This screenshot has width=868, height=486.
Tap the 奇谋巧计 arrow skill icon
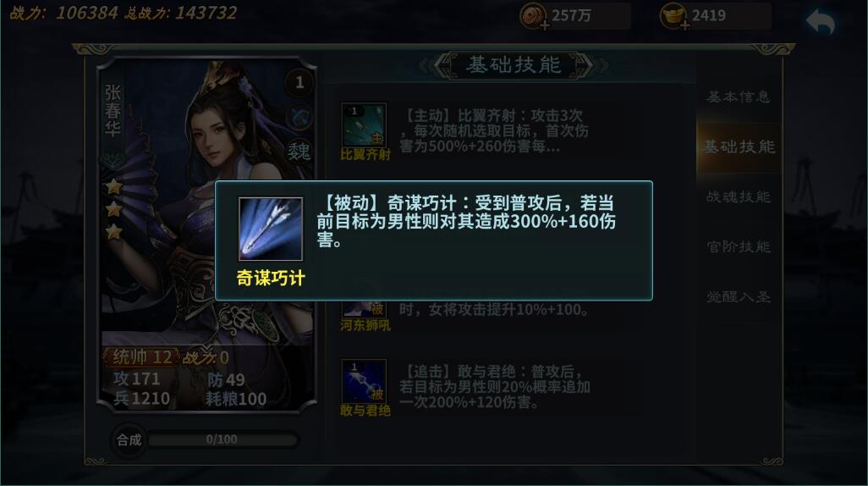pos(271,229)
